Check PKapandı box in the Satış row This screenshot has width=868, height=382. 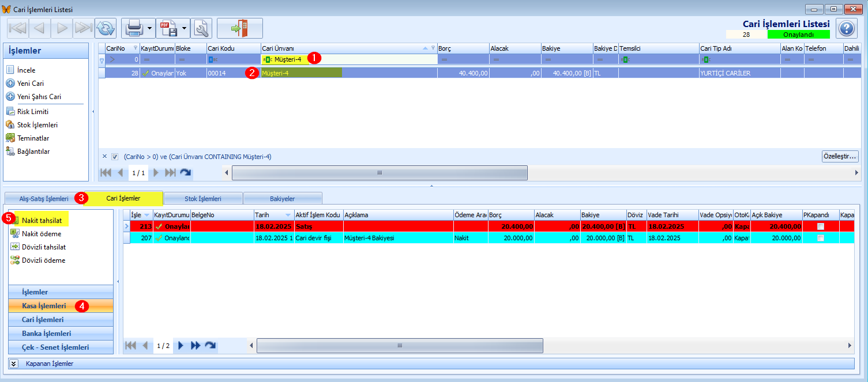pyautogui.click(x=821, y=227)
